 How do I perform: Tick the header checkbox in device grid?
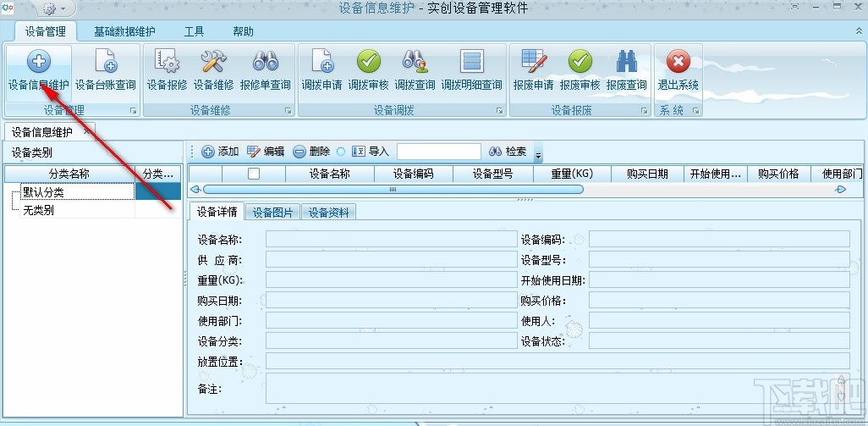click(x=254, y=174)
